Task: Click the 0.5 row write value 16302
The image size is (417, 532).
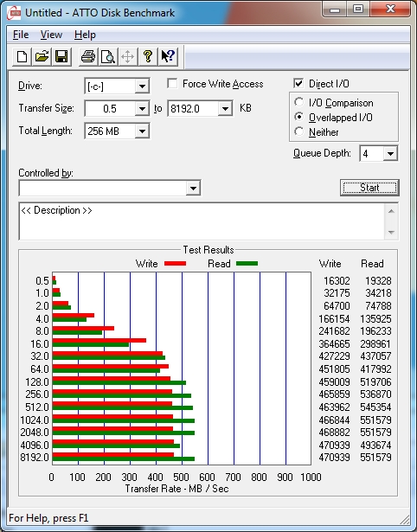Action: click(337, 281)
